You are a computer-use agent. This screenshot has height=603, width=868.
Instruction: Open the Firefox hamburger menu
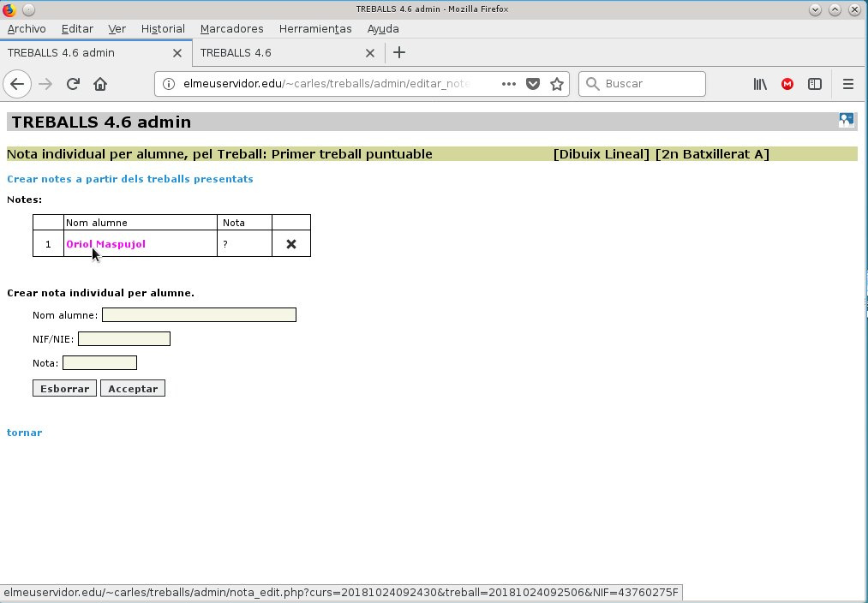[848, 84]
